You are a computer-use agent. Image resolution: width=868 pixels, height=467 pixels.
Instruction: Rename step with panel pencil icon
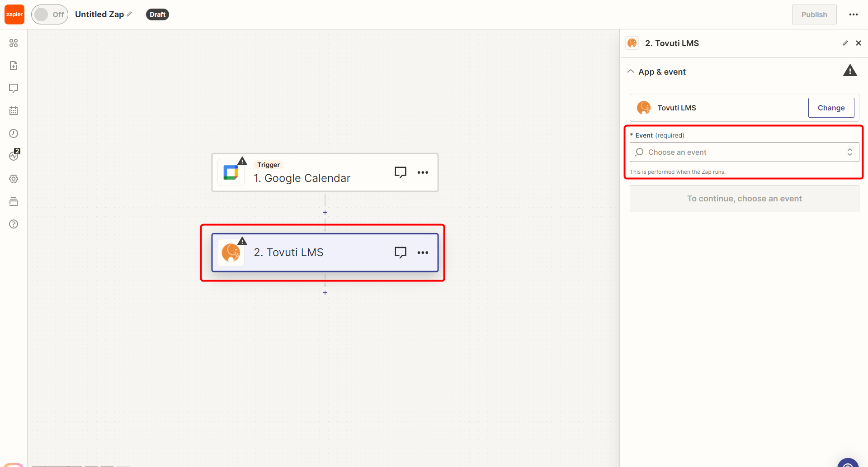pos(845,43)
